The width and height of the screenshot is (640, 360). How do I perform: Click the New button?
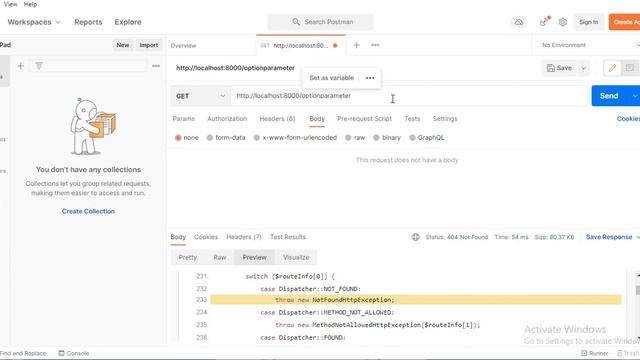pos(122,45)
